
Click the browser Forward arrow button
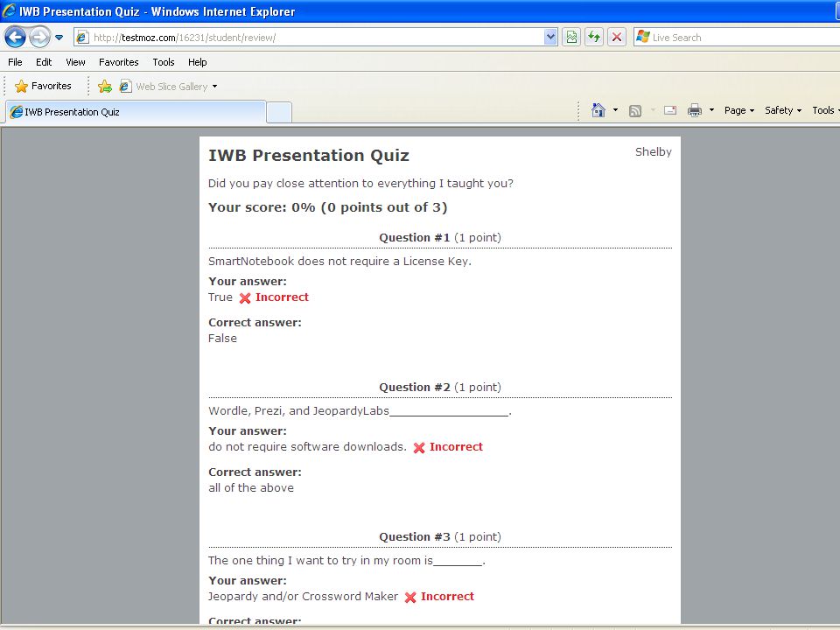[39, 38]
